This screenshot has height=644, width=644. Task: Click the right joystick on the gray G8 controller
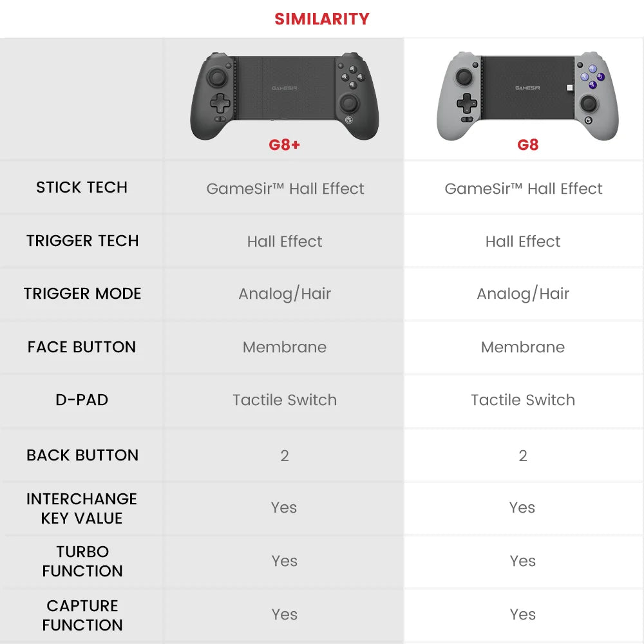tap(590, 103)
